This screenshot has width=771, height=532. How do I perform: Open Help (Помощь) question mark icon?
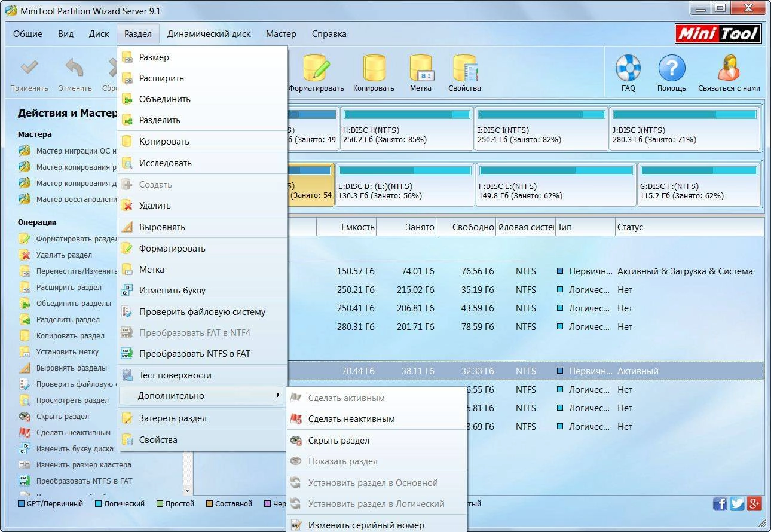point(672,68)
